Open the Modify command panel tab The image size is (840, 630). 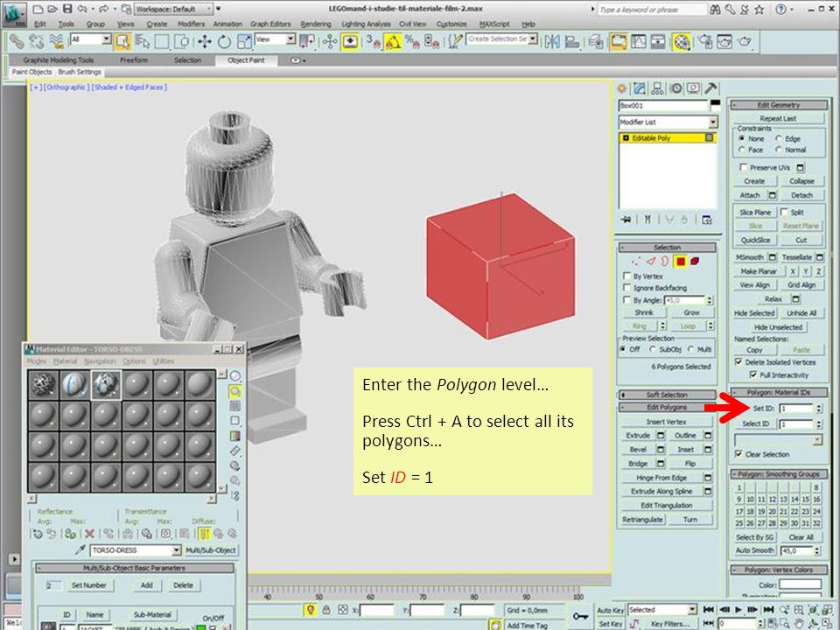click(x=639, y=88)
